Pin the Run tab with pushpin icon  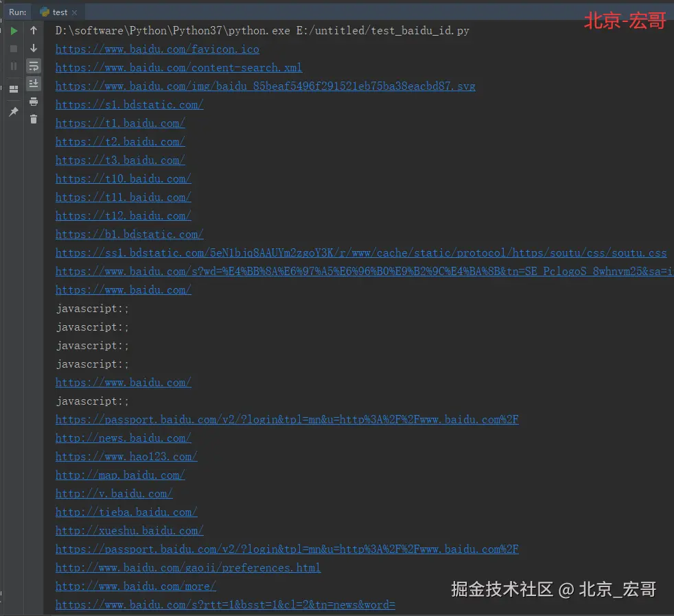(x=14, y=112)
